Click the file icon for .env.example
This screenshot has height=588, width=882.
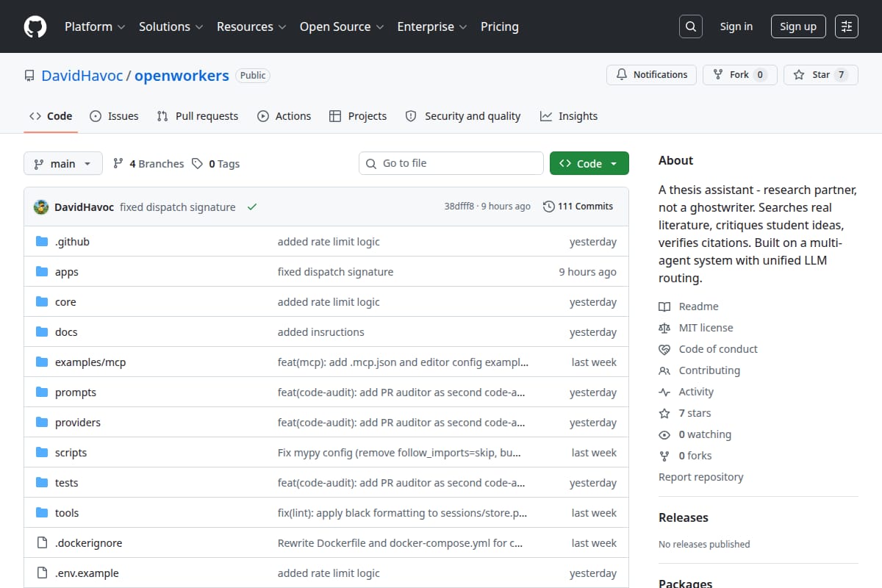coord(42,573)
